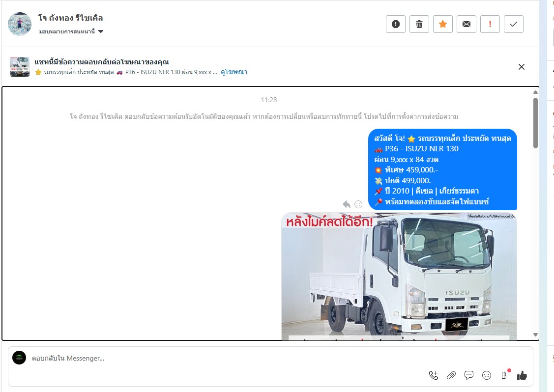Viewport: 554px width, 392px height.
Task: Mark conversation unread with envelope icon
Action: tap(467, 24)
